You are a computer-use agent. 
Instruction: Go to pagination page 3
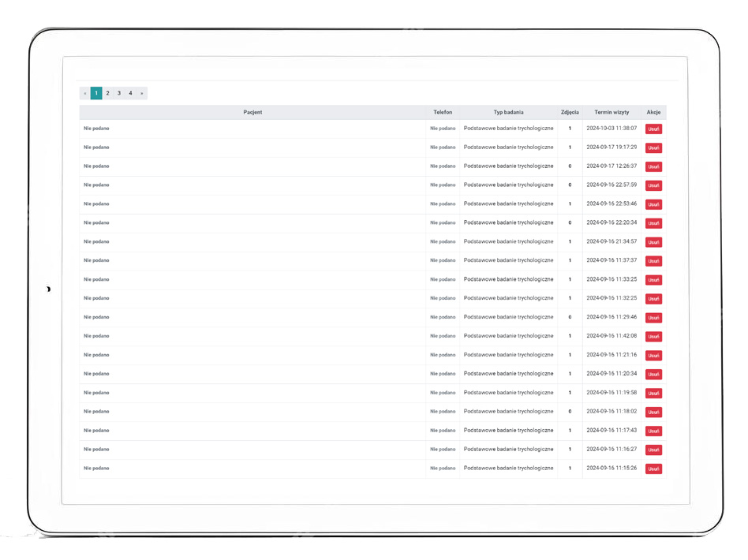pos(119,93)
